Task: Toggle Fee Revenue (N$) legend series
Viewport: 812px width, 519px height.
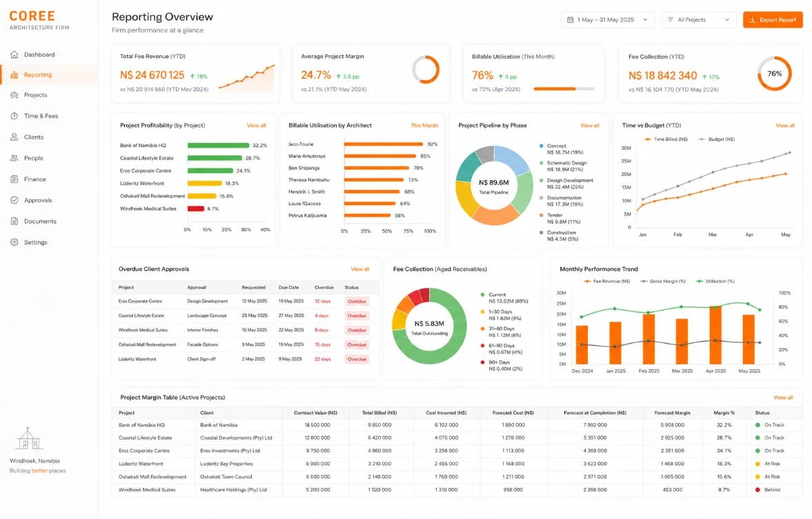Action: click(x=607, y=282)
